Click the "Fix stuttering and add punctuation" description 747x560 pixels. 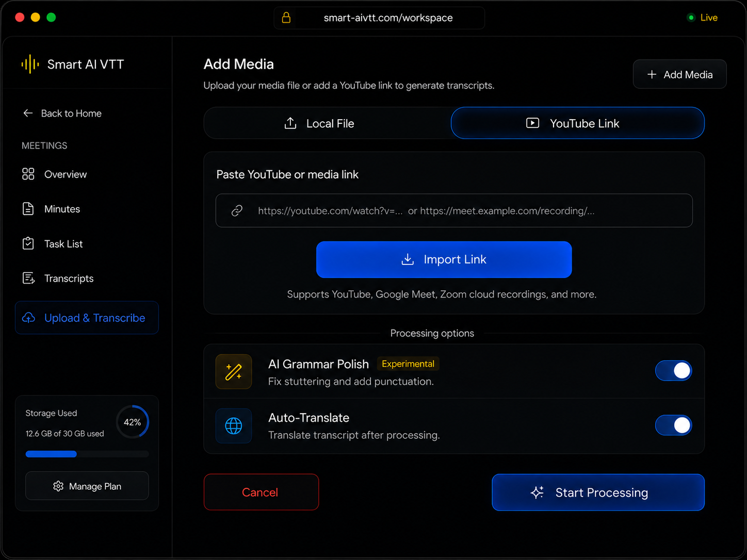(x=351, y=382)
